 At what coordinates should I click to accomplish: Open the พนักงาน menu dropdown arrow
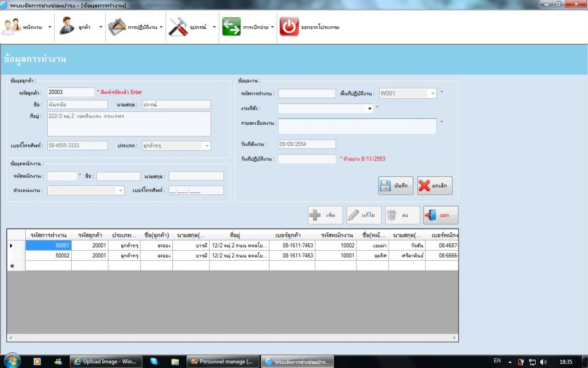[50, 27]
